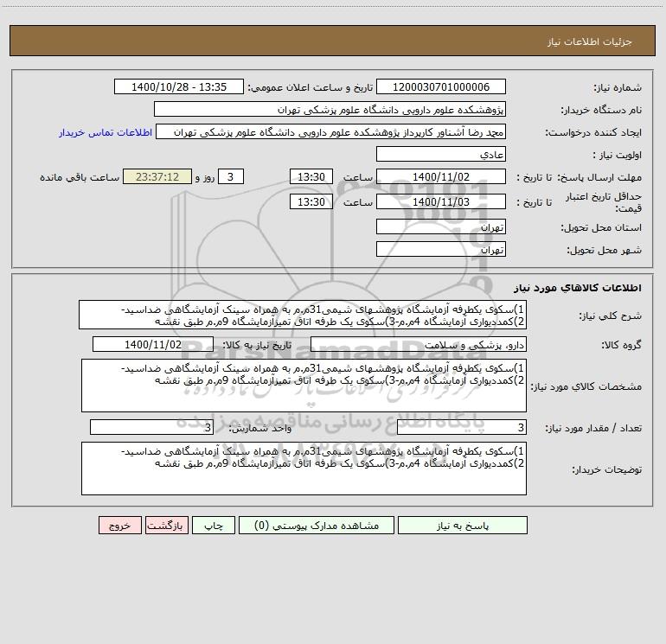Select the شماره نیاز field 1200030701000006
The height and width of the screenshot is (644, 666).
pyautogui.click(x=441, y=86)
